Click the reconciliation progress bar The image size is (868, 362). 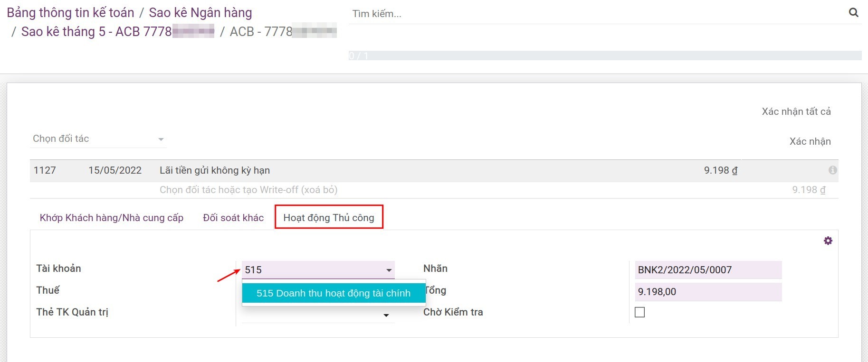point(604,56)
